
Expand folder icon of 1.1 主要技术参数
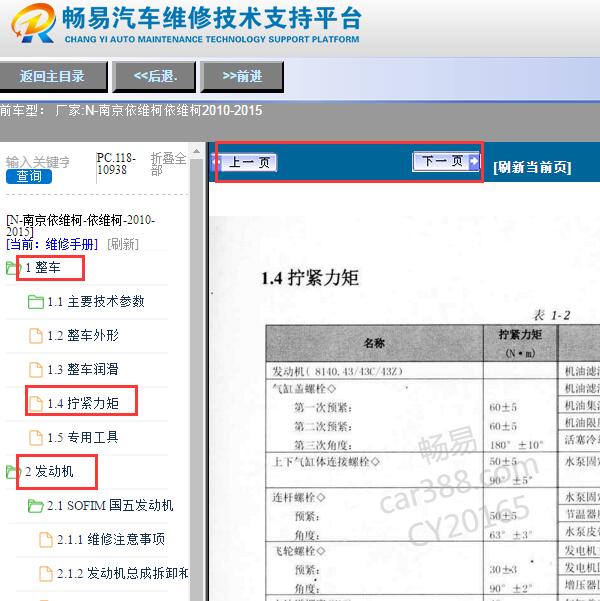point(36,302)
